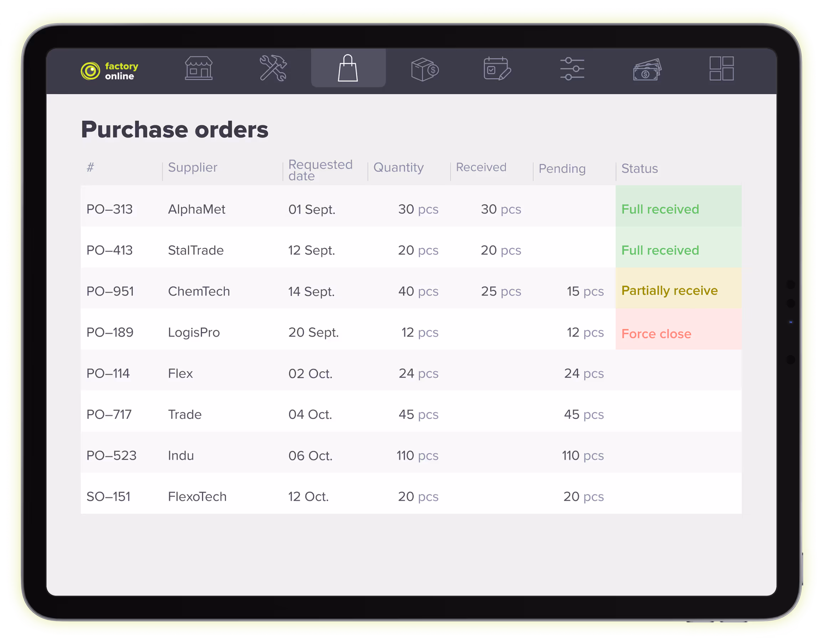823x644 pixels.
Task: Click the factory online logo
Action: coord(109,71)
